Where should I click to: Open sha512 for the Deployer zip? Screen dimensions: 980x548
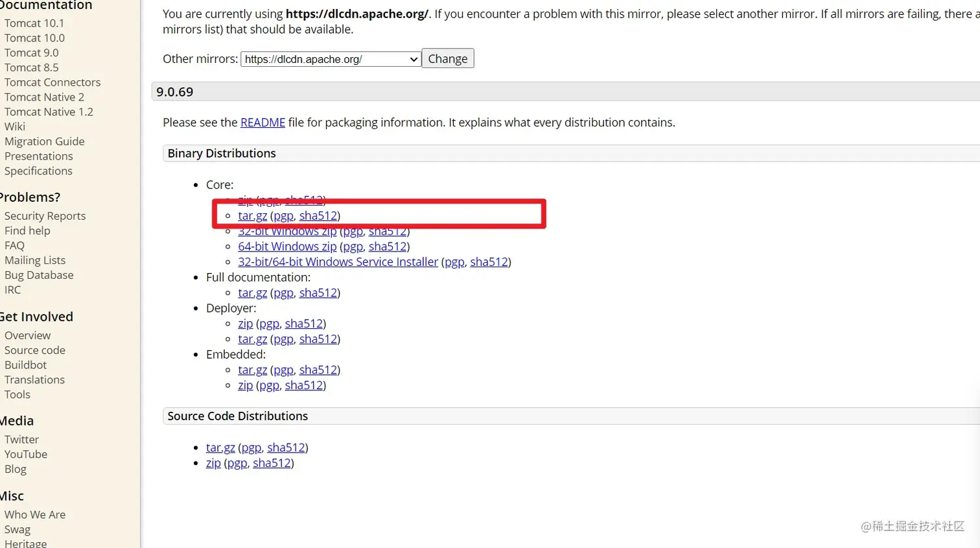click(x=304, y=324)
